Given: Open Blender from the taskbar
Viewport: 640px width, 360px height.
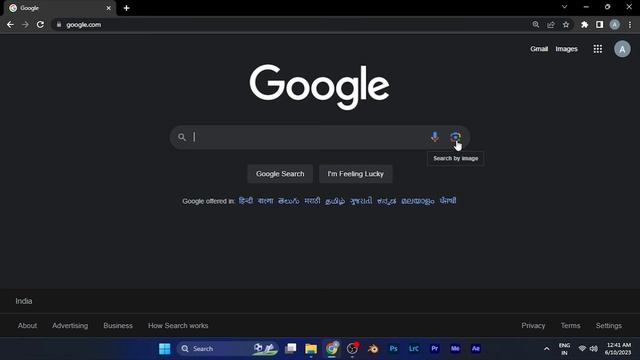Looking at the screenshot, I should pos(373,349).
